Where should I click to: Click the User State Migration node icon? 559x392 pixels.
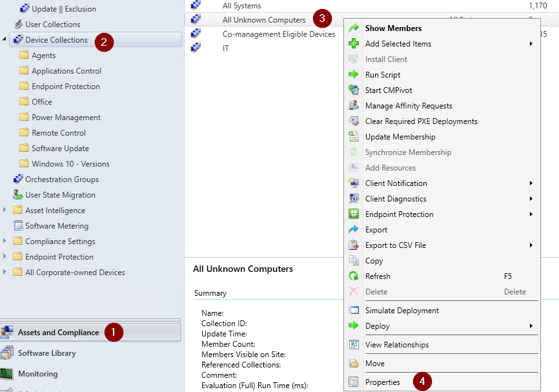click(18, 194)
